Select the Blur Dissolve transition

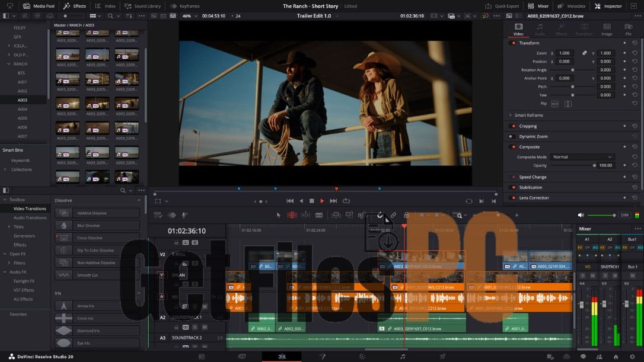[x=98, y=226]
